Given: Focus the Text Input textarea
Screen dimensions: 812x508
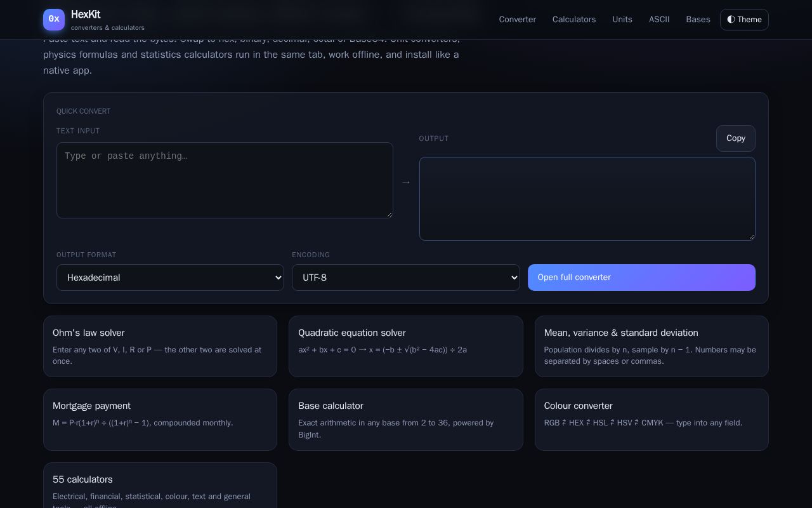Looking at the screenshot, I should 225,180.
